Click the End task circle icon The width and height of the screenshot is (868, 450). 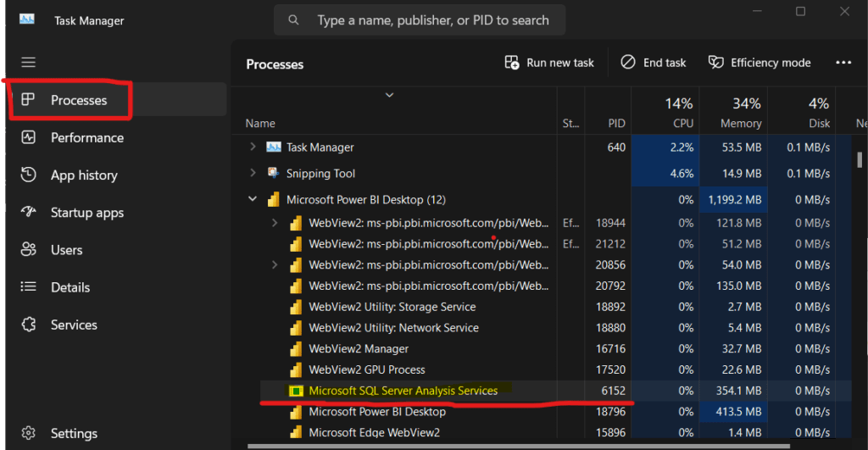click(628, 62)
